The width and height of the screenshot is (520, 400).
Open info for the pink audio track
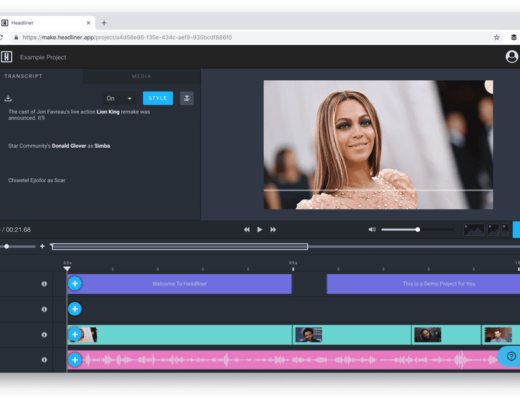point(44,360)
